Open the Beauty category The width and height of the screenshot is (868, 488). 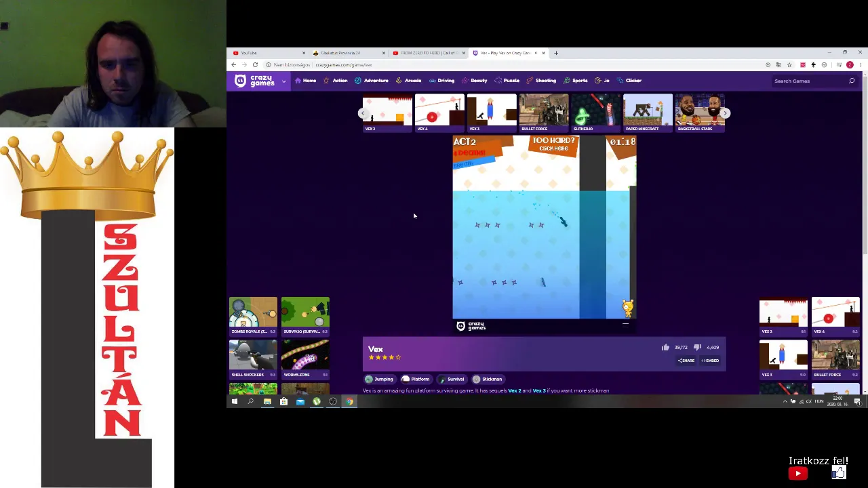[x=474, y=81]
